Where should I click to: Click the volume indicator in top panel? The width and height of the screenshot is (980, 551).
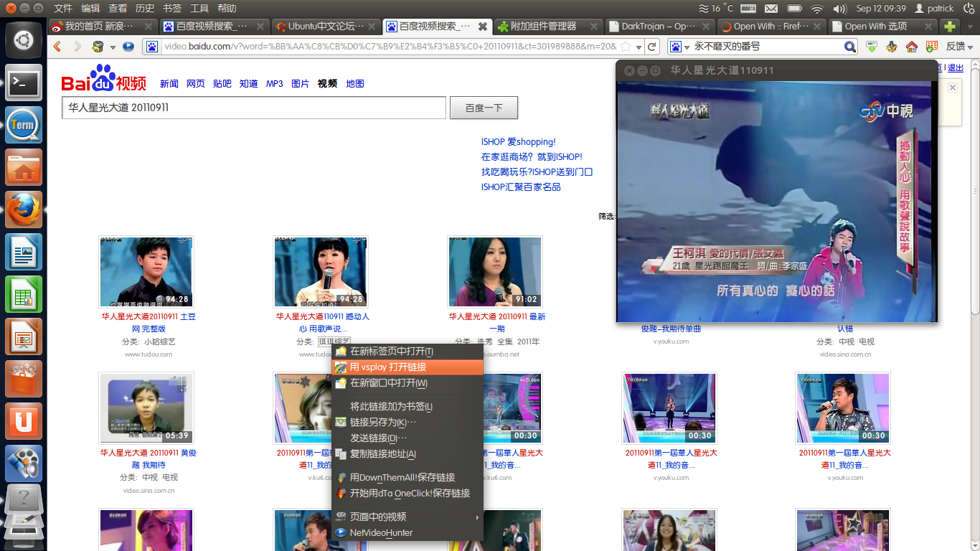pos(839,8)
